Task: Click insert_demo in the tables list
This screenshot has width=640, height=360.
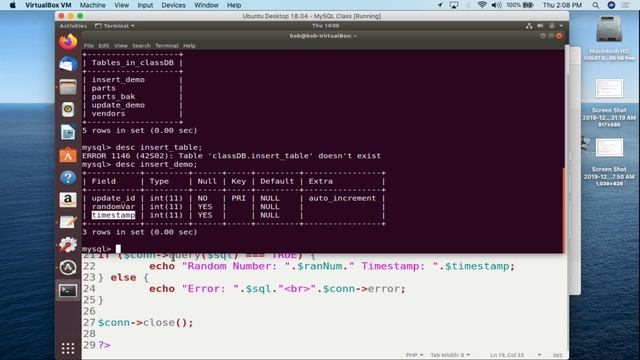Action: click(x=118, y=80)
